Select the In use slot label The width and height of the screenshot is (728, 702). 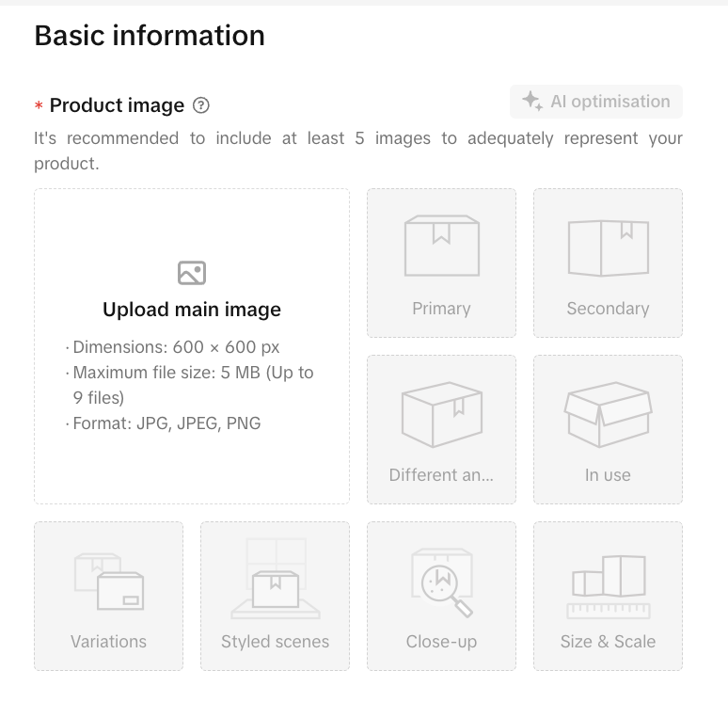pyautogui.click(x=608, y=475)
